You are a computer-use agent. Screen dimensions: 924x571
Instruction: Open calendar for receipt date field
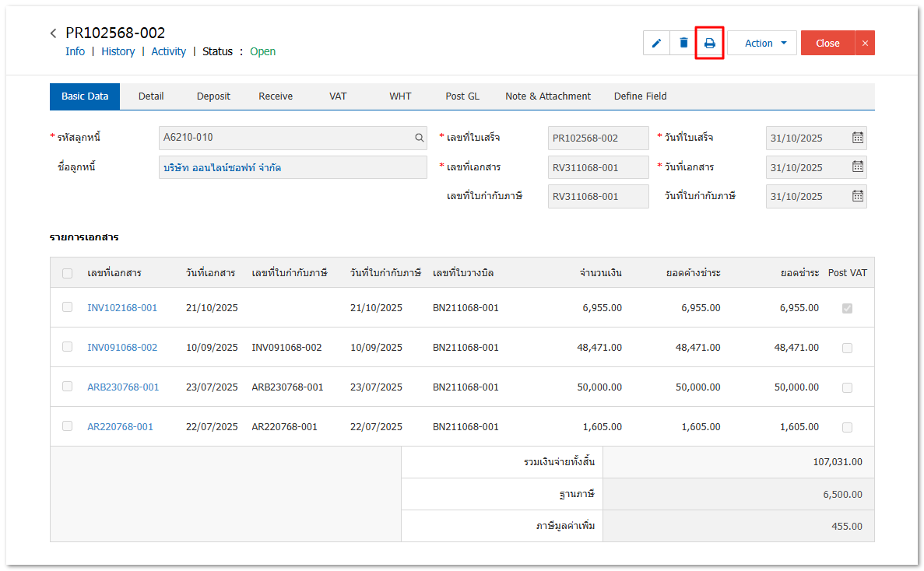857,138
